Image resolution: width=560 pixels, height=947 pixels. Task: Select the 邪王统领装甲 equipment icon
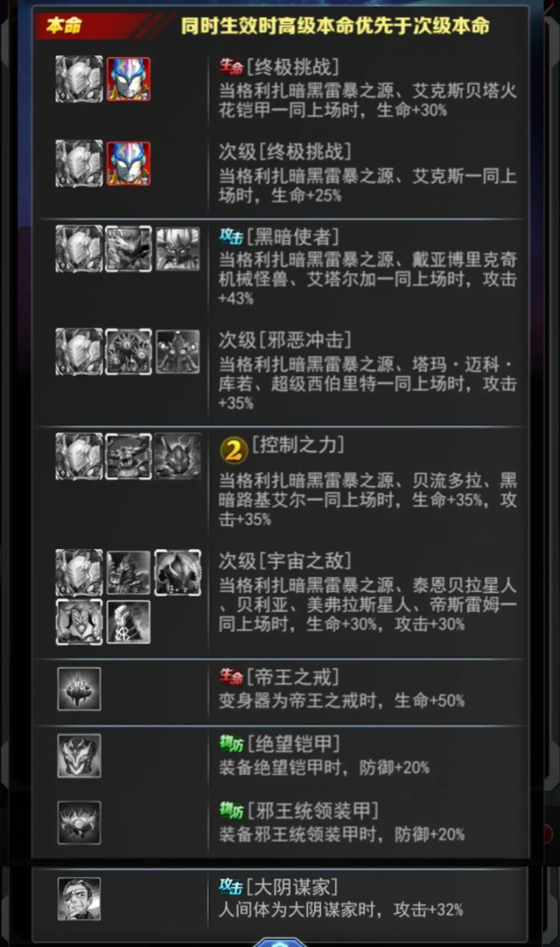tap(79, 822)
